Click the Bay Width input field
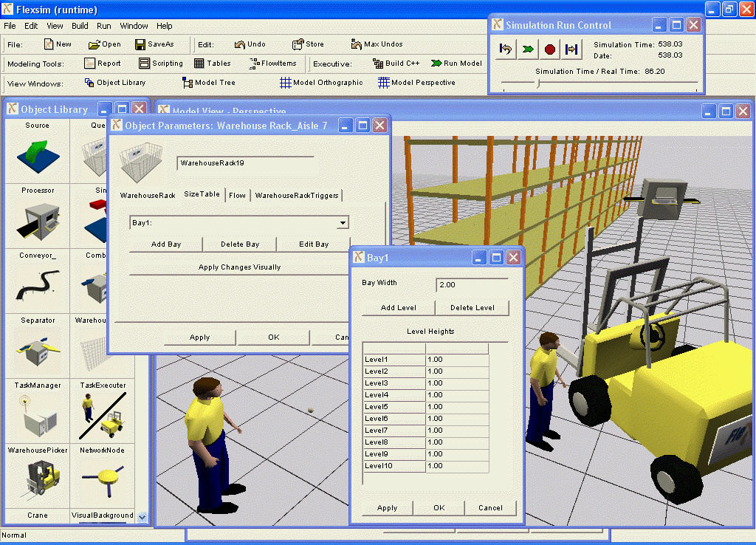This screenshot has width=756, height=545. 472,285
